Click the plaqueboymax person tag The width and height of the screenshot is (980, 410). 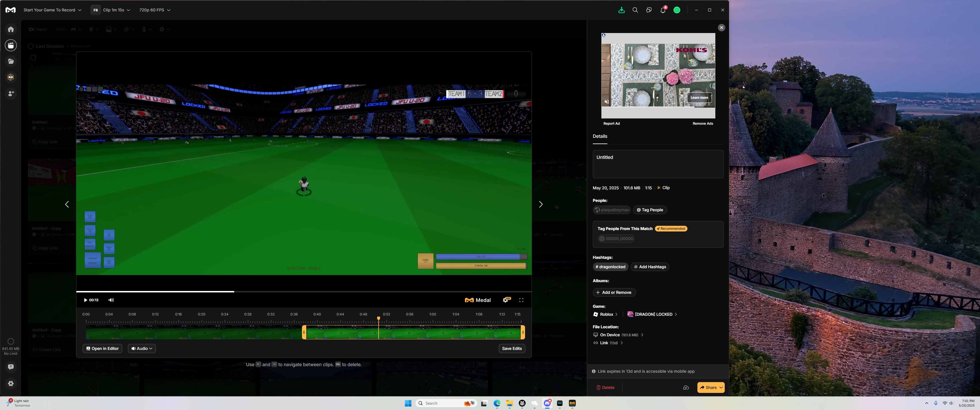point(611,210)
